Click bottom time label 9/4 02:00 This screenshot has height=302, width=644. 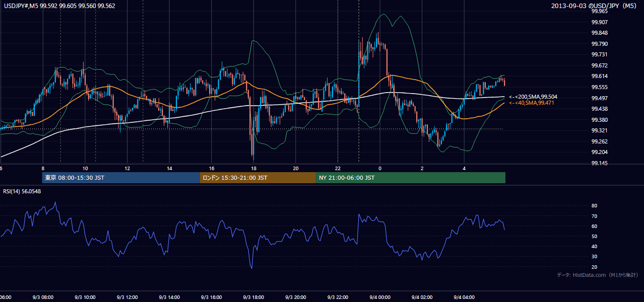coord(422,297)
